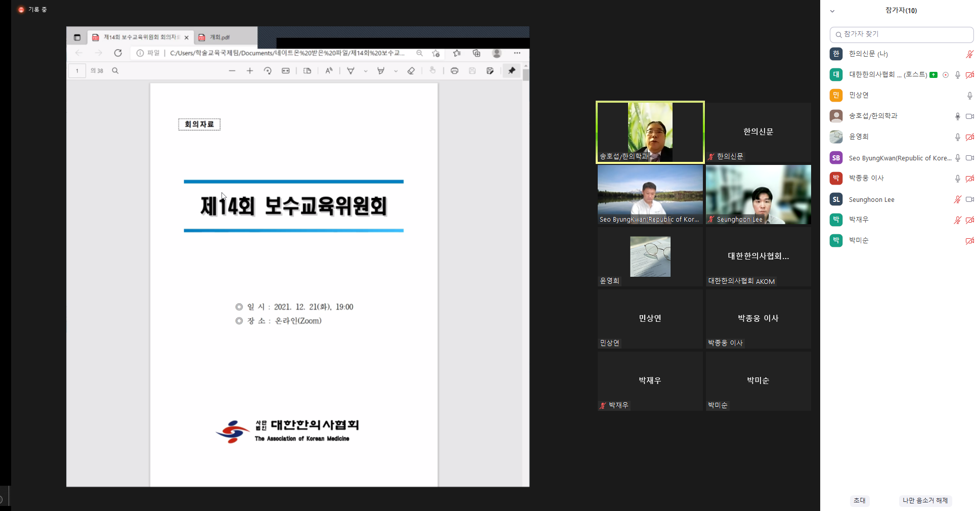Screen dimensions: 980x511
Task: Open Print from the PDF toolbar
Action: 454,71
